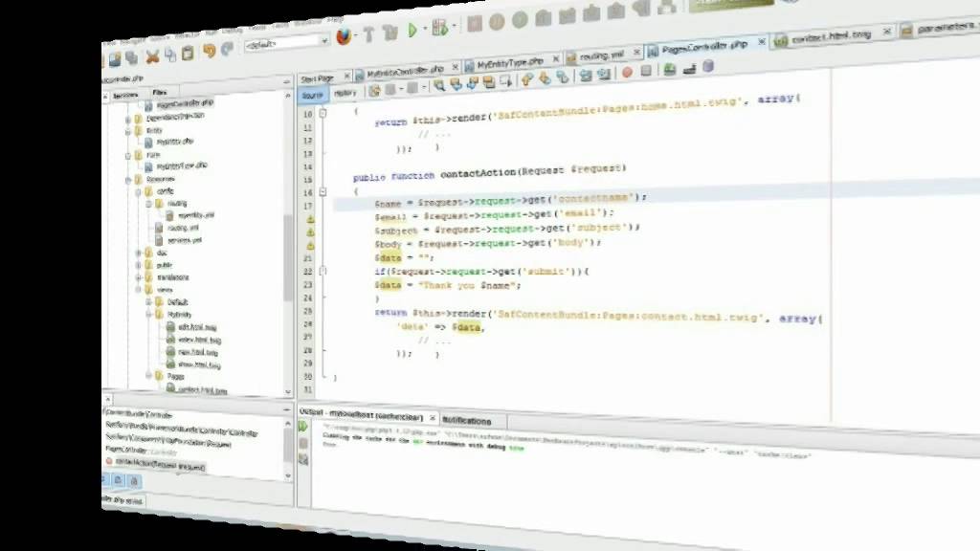Screen dimensions: 980x551
Task: Click the editor Find Selection magnifier icon
Action: pos(439,85)
